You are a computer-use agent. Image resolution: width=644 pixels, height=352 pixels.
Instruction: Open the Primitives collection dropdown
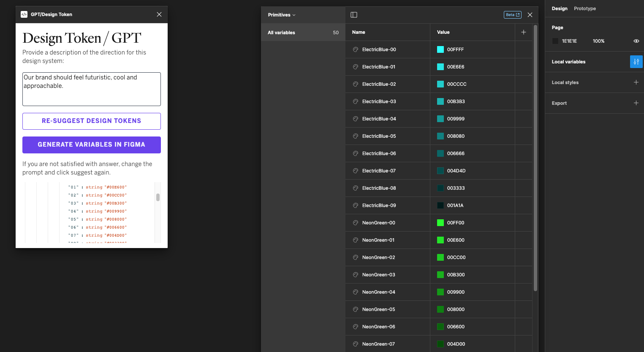282,15
